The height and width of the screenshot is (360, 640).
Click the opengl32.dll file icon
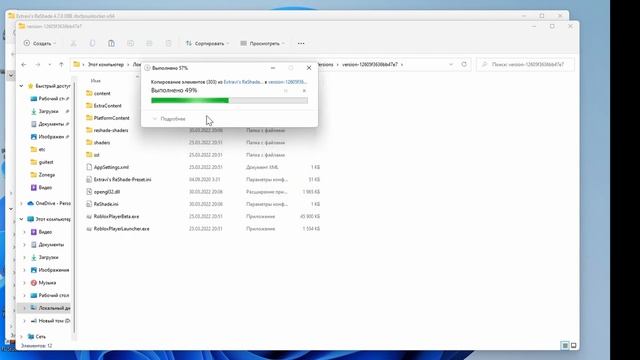click(89, 191)
